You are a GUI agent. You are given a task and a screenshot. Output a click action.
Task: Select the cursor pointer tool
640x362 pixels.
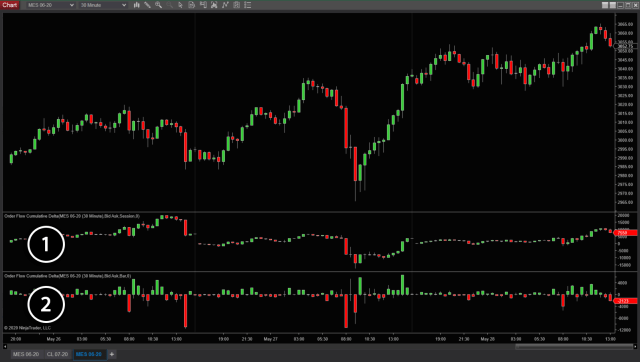coord(180,5)
